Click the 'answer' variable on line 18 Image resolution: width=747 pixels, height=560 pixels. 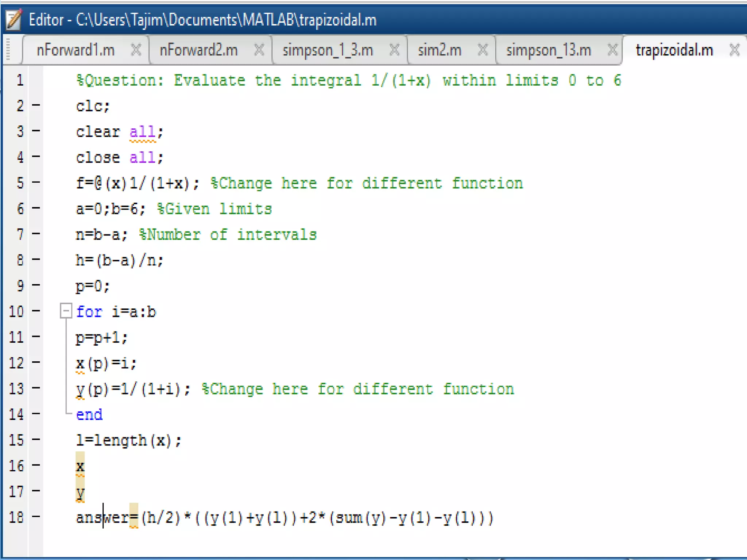[x=102, y=517]
